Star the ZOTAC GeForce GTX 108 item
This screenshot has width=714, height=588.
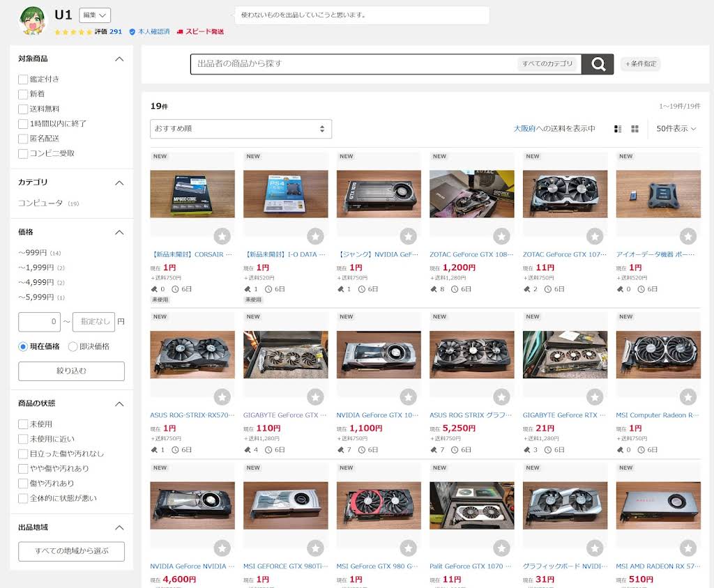click(502, 236)
